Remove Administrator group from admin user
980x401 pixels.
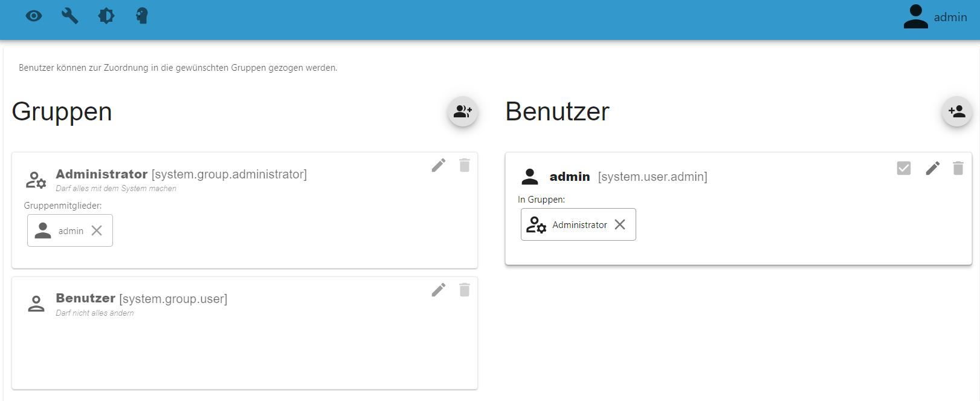620,224
